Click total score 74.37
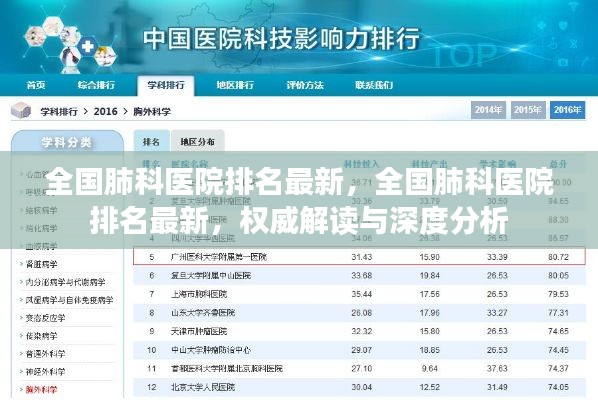The width and height of the screenshot is (598, 400). pyautogui.click(x=558, y=368)
